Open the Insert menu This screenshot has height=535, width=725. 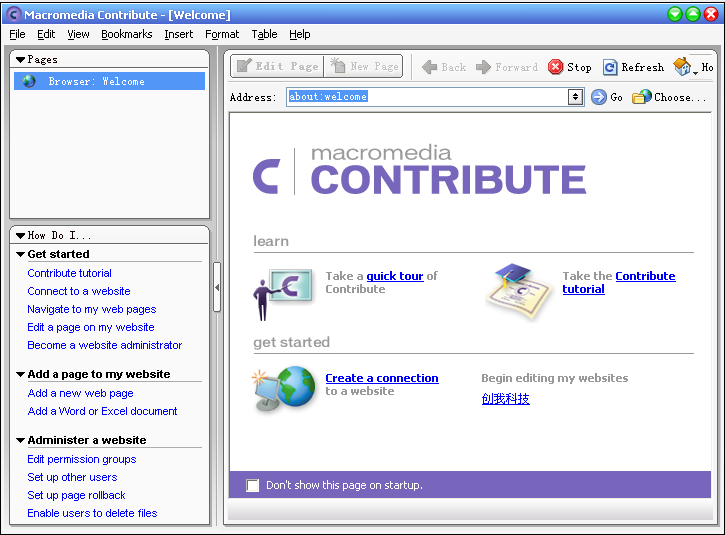tap(178, 34)
